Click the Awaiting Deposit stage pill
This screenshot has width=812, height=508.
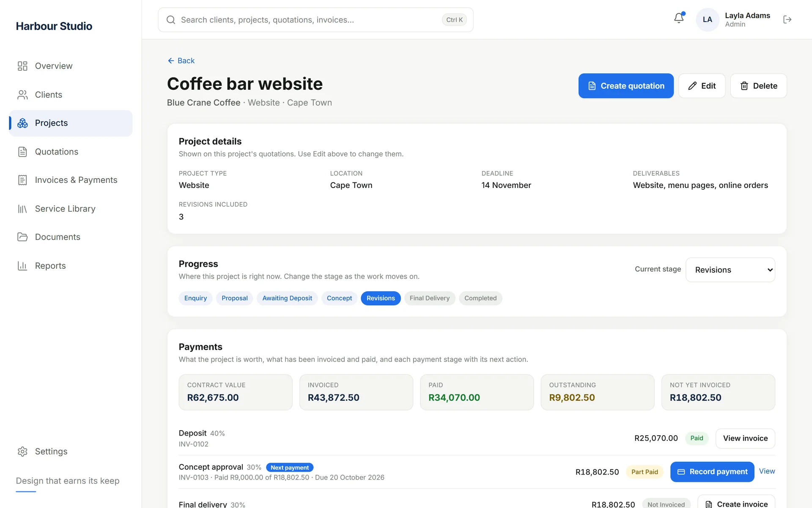(287, 298)
